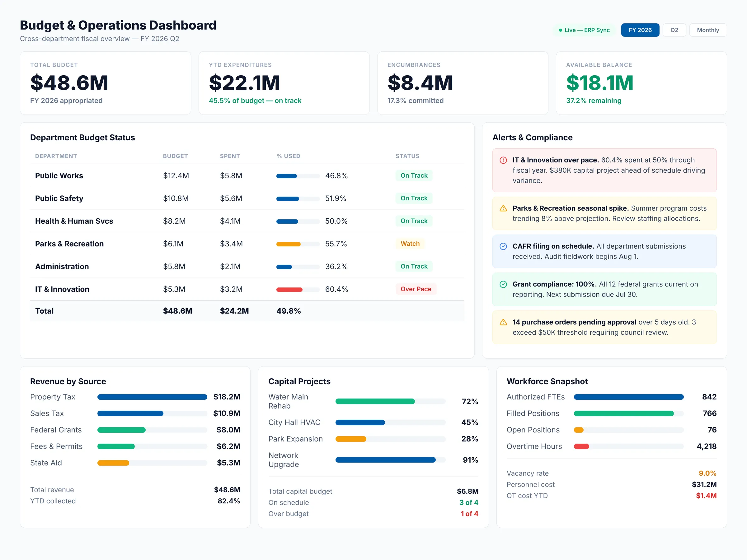
Task: Click the On Track badge for Public Works
Action: [414, 175]
